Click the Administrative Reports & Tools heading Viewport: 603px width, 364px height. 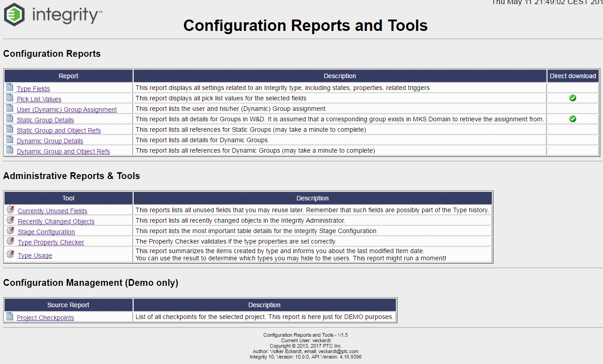tap(71, 176)
